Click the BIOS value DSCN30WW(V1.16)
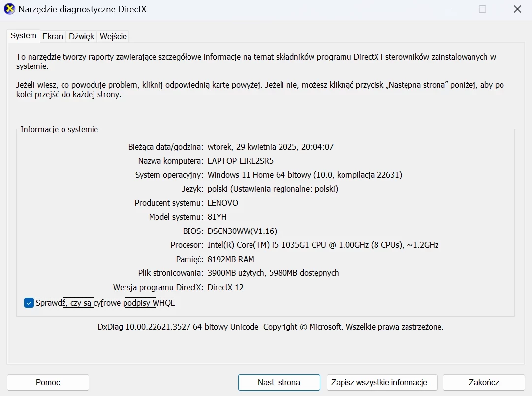 click(x=242, y=231)
